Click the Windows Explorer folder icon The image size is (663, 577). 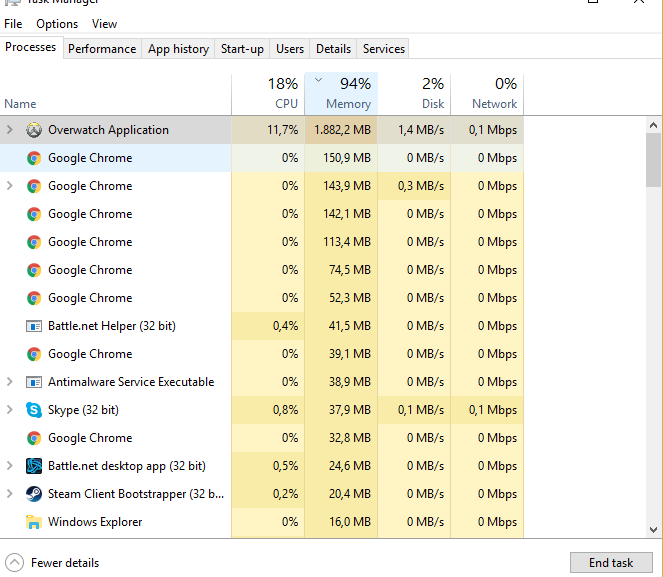pos(33,522)
